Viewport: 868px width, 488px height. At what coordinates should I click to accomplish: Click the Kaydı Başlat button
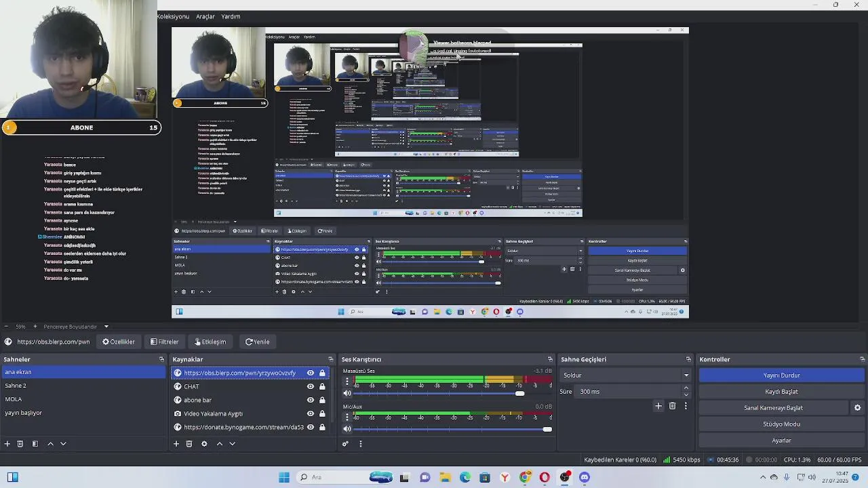[x=781, y=392]
